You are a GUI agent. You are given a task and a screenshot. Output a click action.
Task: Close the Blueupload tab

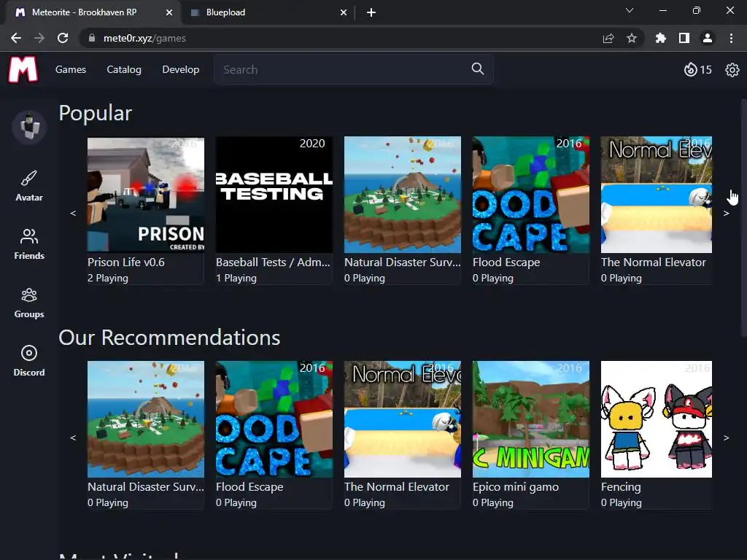click(x=344, y=12)
